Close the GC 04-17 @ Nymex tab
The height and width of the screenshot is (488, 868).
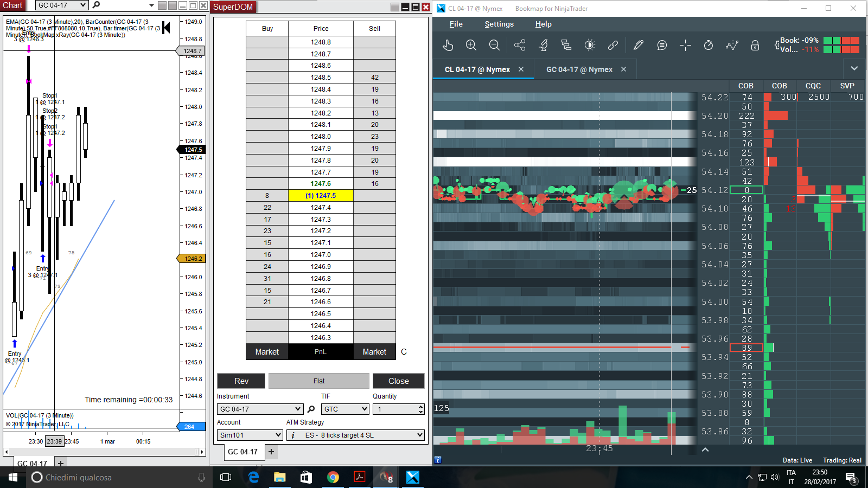pyautogui.click(x=624, y=69)
